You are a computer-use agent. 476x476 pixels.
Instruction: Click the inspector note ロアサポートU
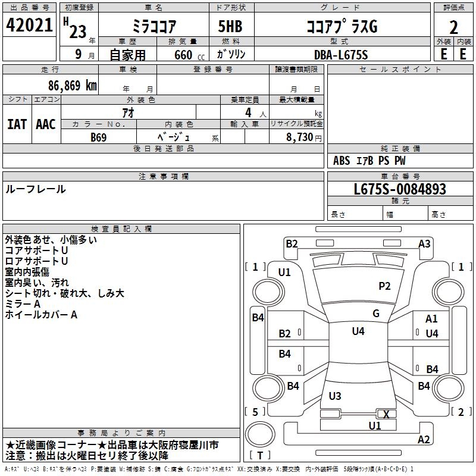click(36, 261)
